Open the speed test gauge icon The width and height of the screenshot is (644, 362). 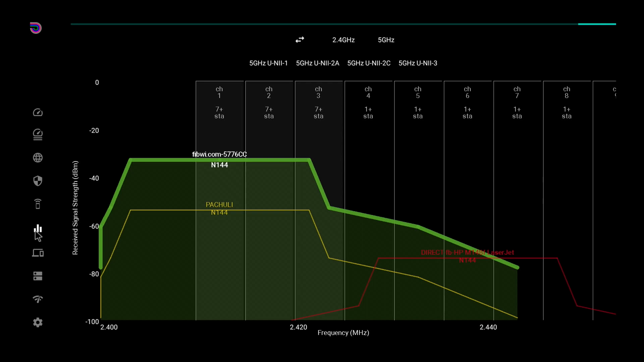click(x=38, y=112)
